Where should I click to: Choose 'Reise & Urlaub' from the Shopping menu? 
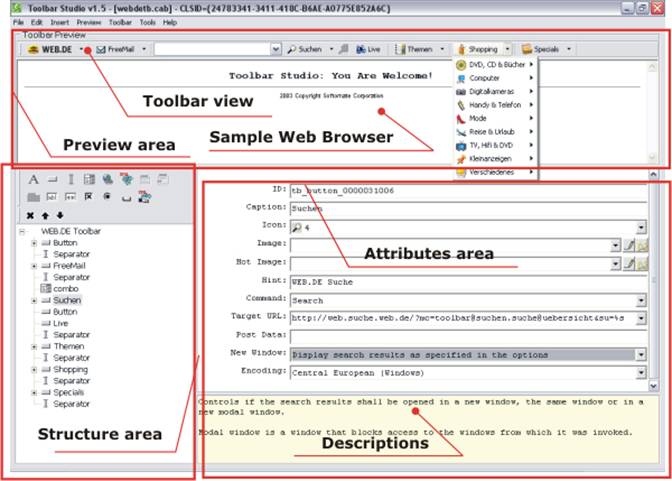point(495,132)
